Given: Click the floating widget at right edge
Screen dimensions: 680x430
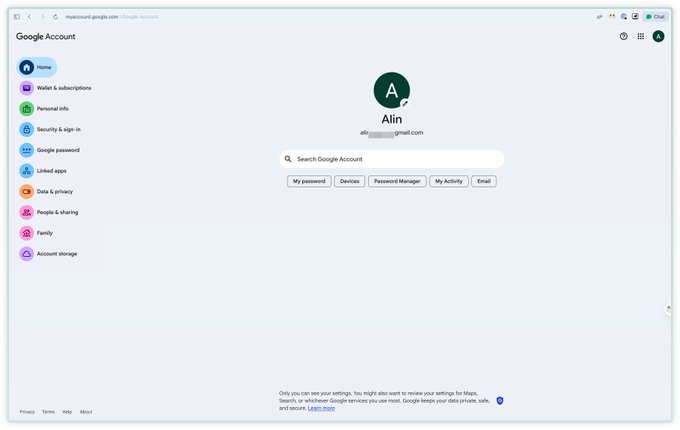Looking at the screenshot, I should pos(668,309).
